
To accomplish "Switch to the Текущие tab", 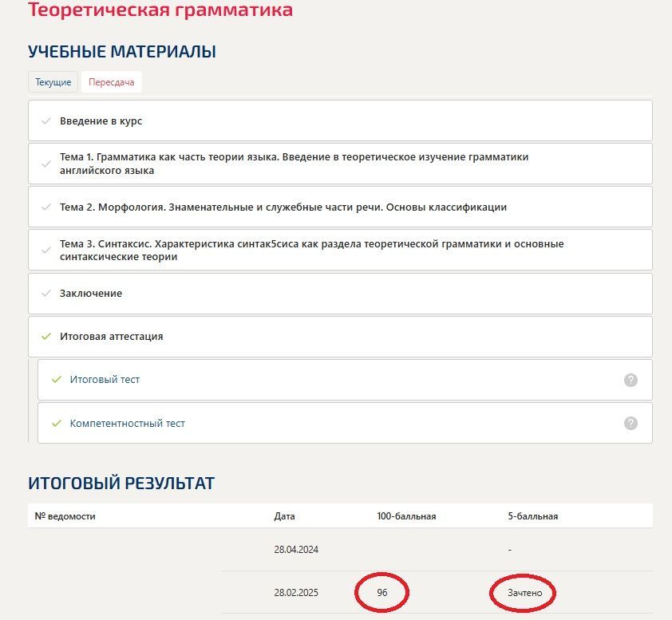I will point(53,82).
